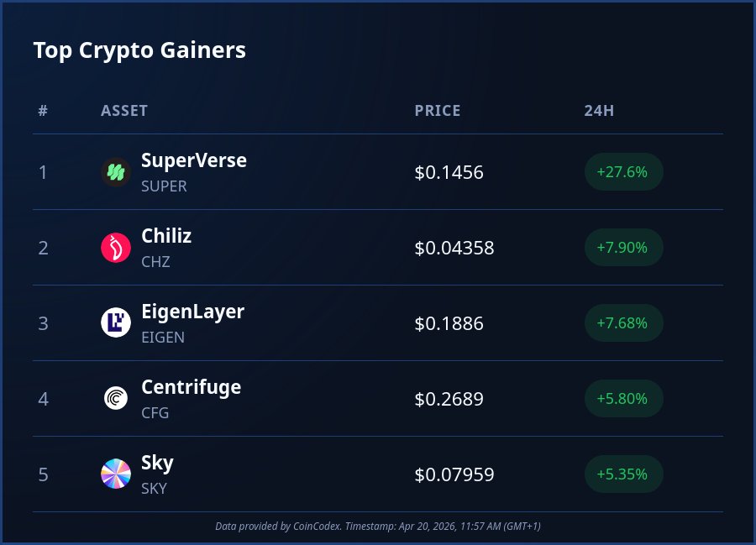The image size is (756, 545).
Task: Click the CoinCodex data attribution text
Action: (x=378, y=526)
